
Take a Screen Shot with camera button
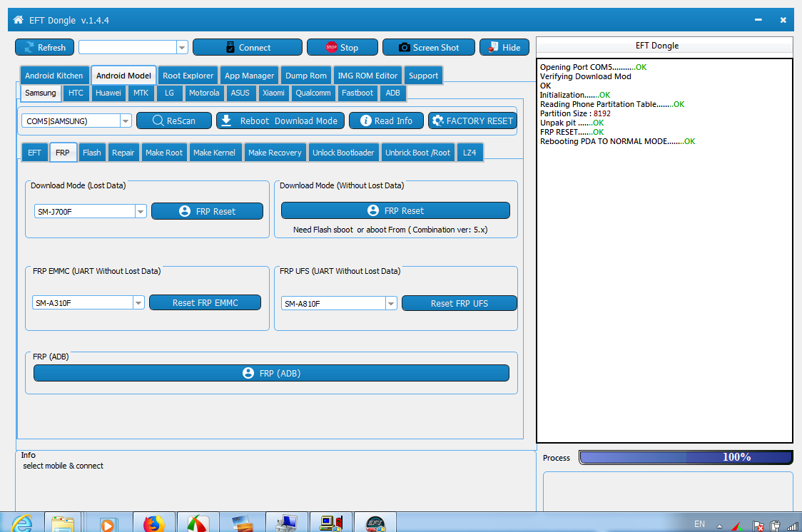coord(429,48)
